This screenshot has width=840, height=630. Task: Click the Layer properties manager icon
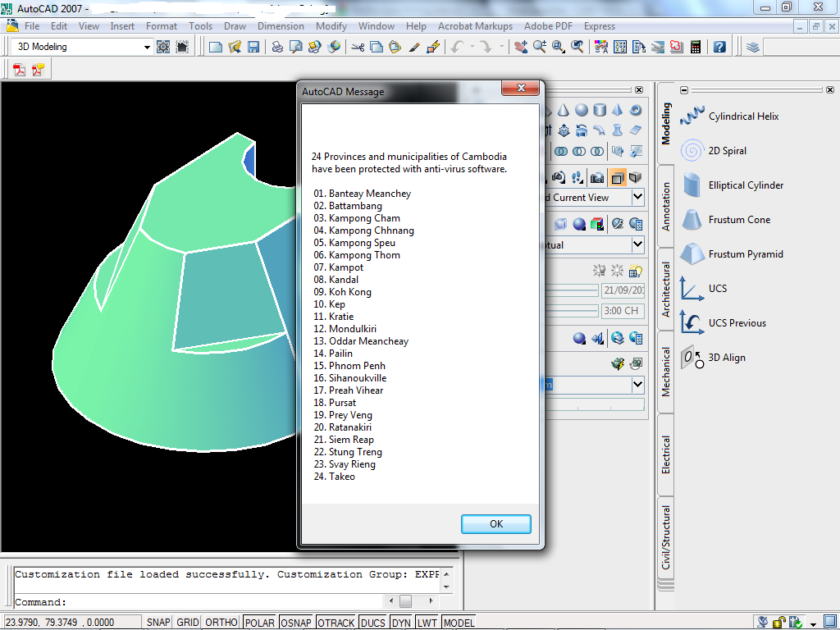753,47
